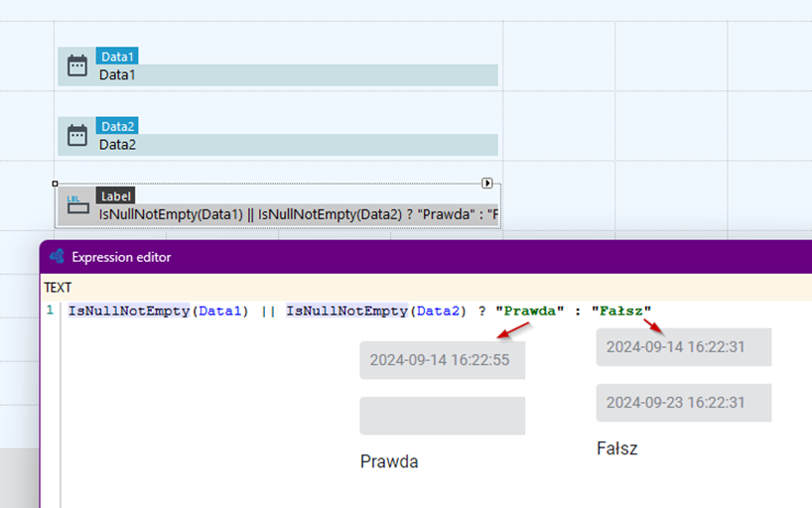Screen dimensions: 812x508
Task: Click the Data2 date field body
Action: point(297,145)
